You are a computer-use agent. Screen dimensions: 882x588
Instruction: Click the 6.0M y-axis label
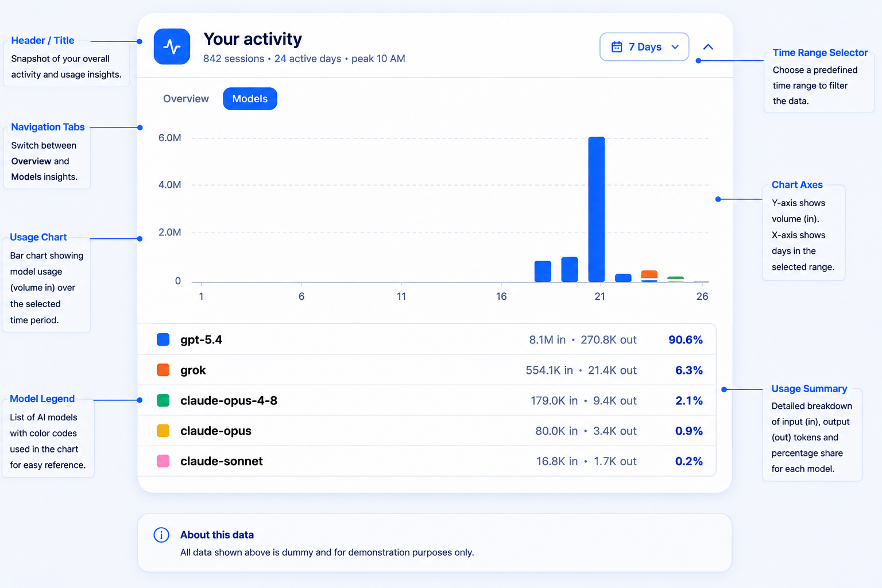(x=170, y=138)
